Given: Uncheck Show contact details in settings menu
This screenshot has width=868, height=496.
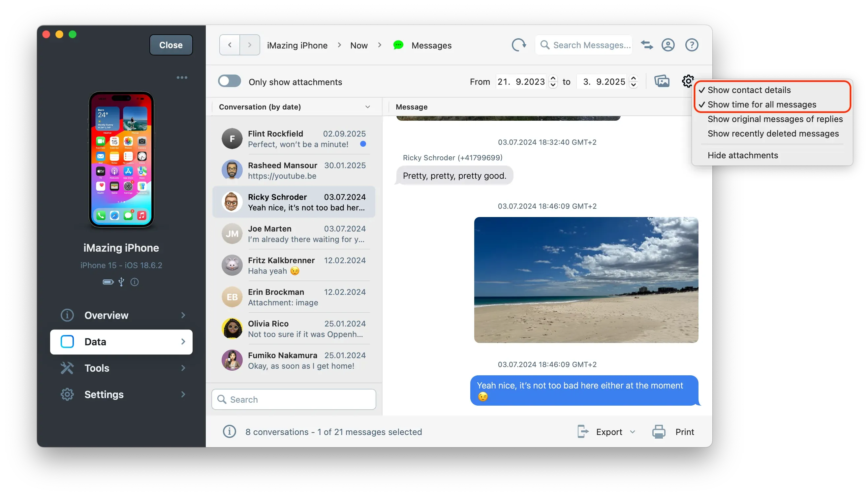Looking at the screenshot, I should tap(749, 90).
